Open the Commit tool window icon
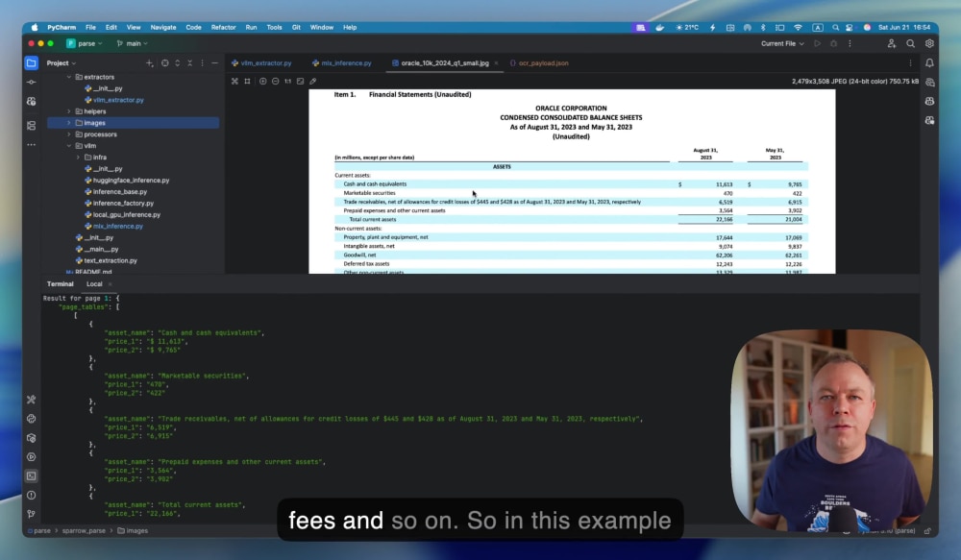The image size is (961, 560). (x=32, y=82)
